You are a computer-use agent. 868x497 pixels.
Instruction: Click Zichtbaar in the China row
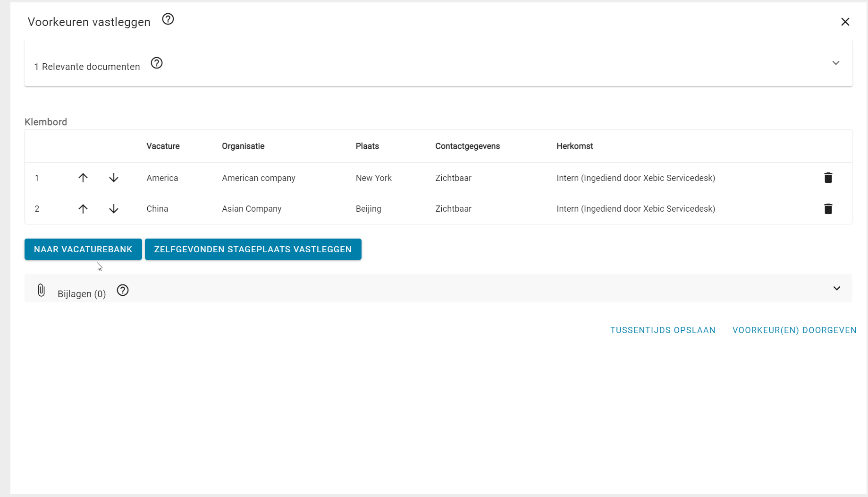[x=453, y=209]
